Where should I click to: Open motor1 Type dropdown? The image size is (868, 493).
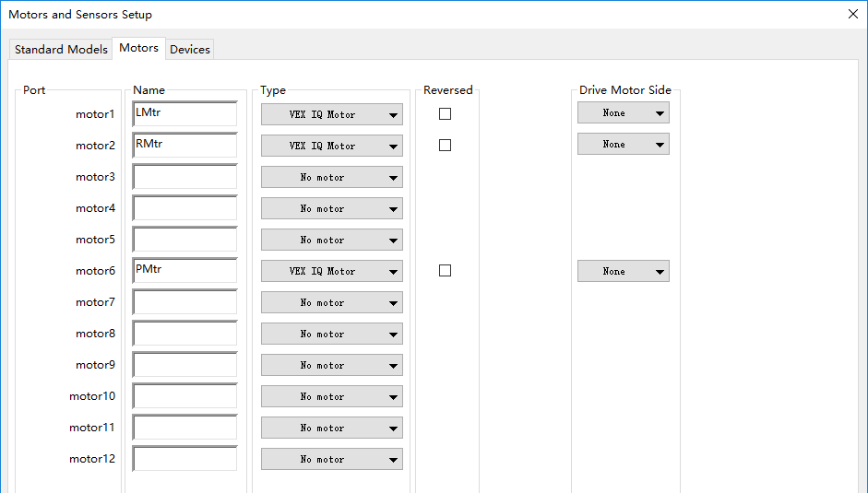pyautogui.click(x=332, y=114)
